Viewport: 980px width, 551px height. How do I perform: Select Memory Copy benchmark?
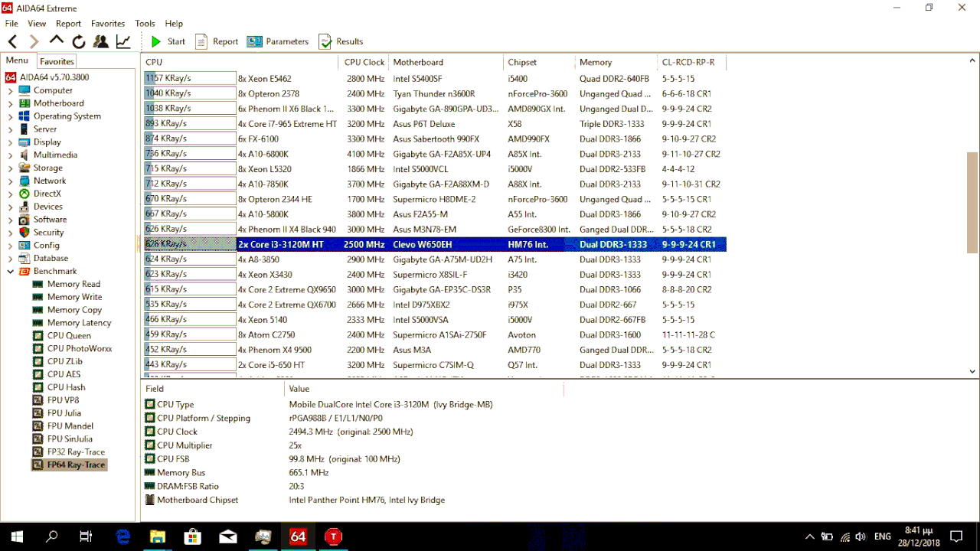pos(67,310)
